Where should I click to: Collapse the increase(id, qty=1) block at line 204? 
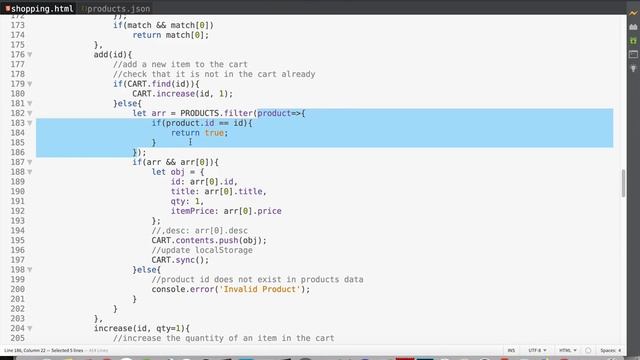pyautogui.click(x=30, y=329)
